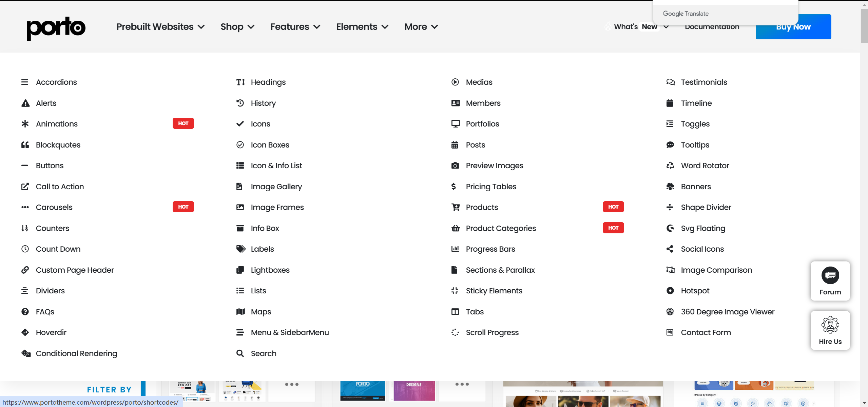Select the 360 Degree Image Viewer icon

point(670,311)
